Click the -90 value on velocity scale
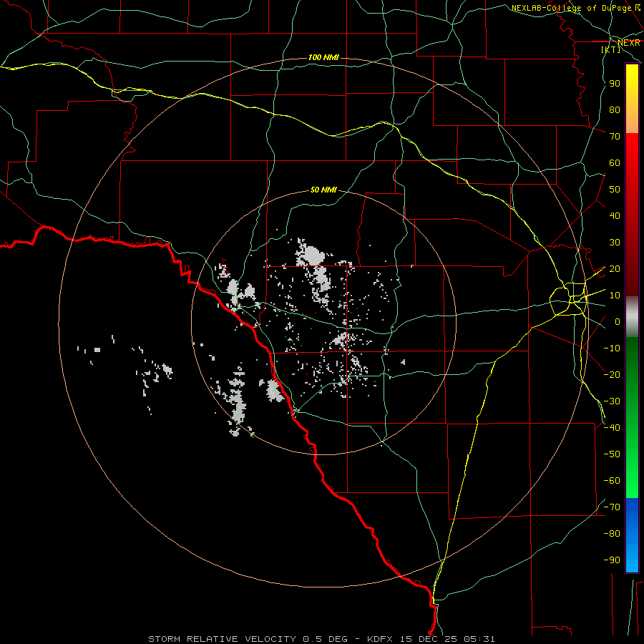This screenshot has height=644, width=644. coord(612,560)
